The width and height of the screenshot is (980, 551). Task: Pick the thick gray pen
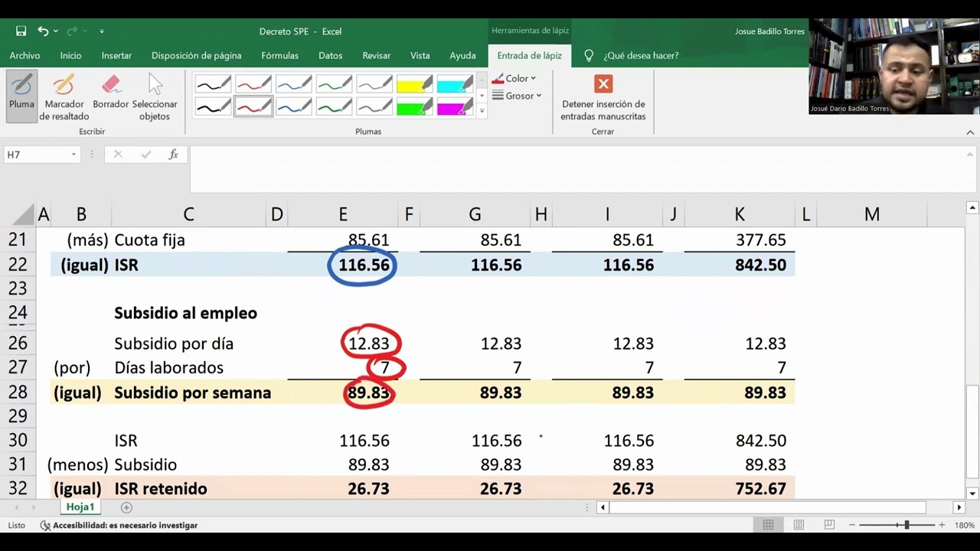pos(375,106)
